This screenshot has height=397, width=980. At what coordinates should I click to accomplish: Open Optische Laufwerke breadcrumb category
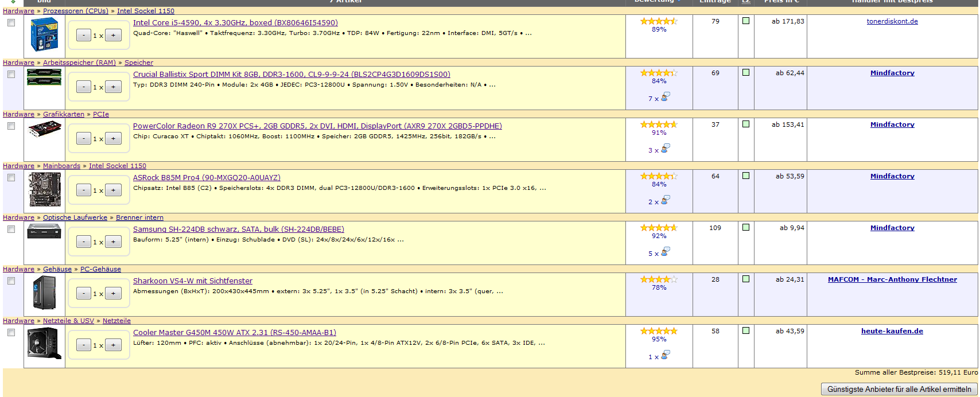pos(75,217)
